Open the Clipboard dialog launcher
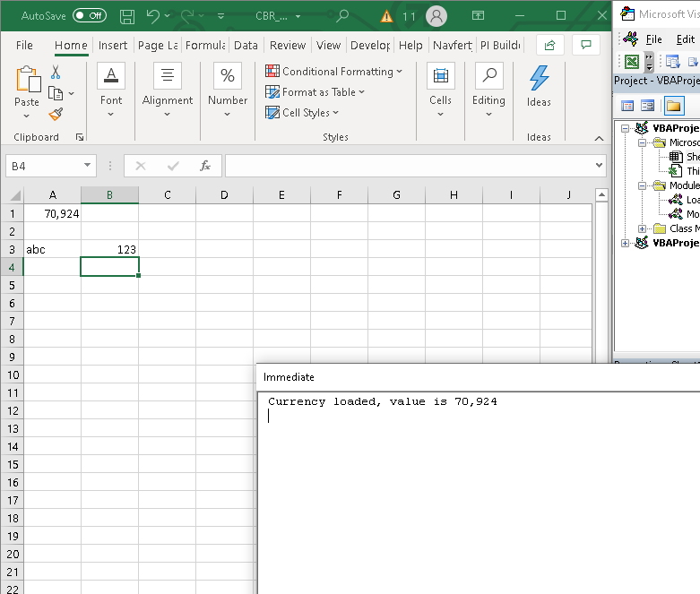 point(80,137)
